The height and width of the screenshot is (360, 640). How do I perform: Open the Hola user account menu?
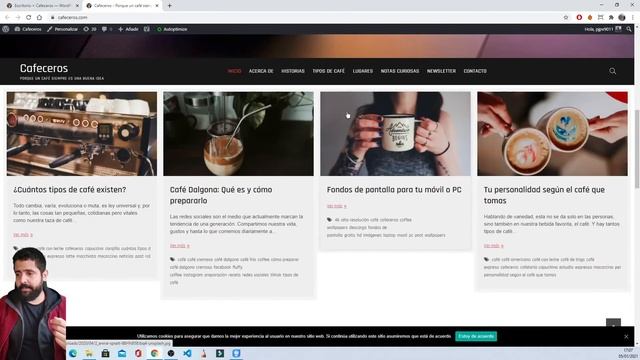point(602,29)
